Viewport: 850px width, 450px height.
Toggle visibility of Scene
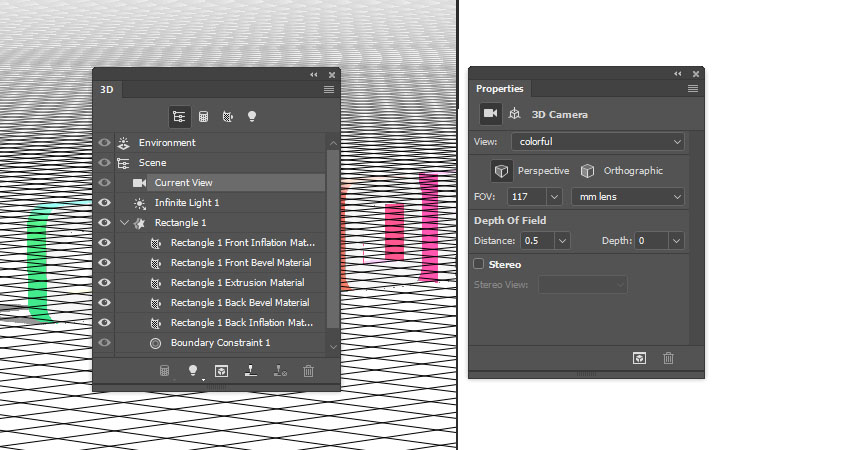pos(104,163)
